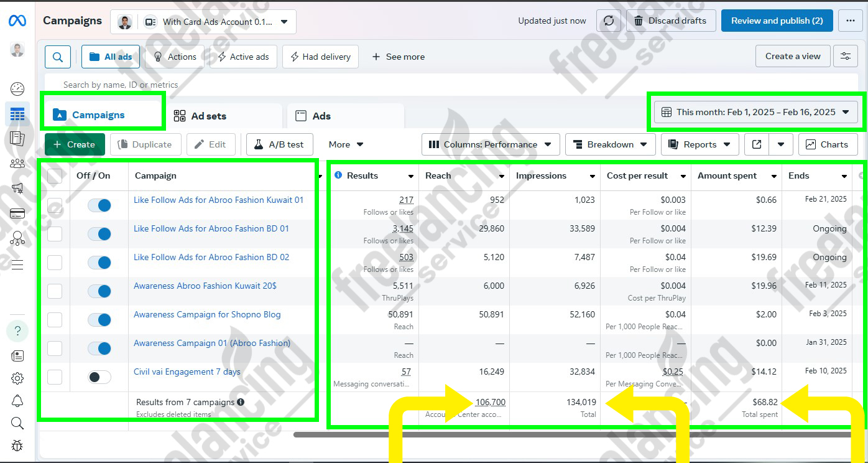Open Account overview gauge icon in sidebar
The width and height of the screenshot is (868, 463).
[17, 88]
